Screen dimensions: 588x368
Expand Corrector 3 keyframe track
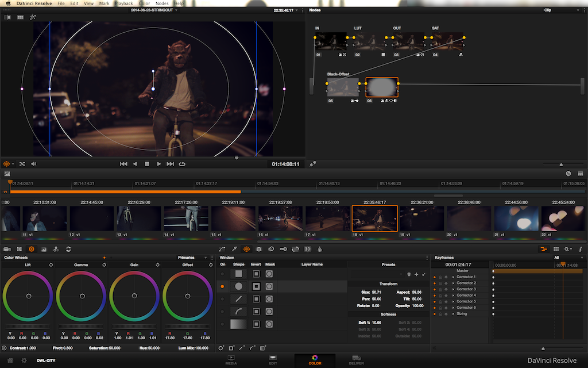(453, 289)
